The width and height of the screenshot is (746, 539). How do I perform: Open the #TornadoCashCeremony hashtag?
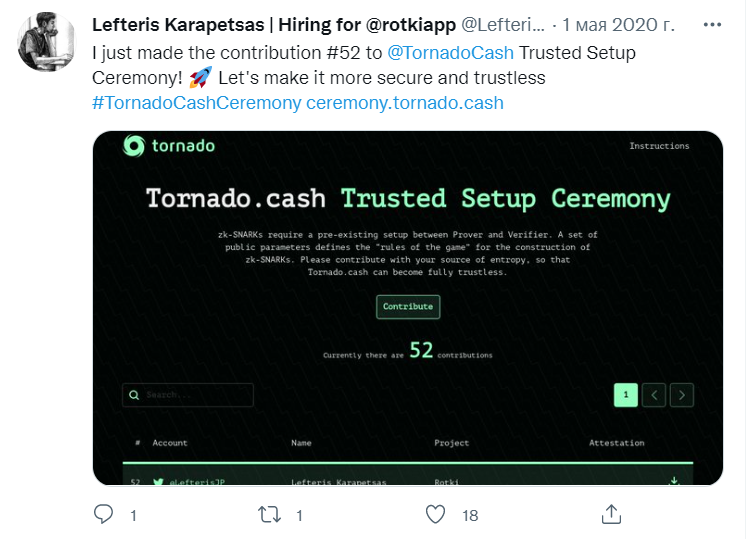(196, 102)
